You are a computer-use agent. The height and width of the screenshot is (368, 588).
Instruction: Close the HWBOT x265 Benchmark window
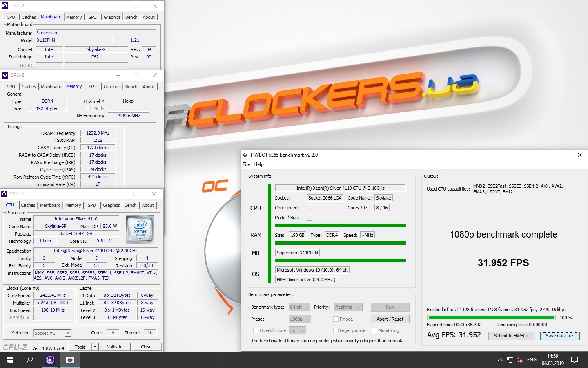579,155
